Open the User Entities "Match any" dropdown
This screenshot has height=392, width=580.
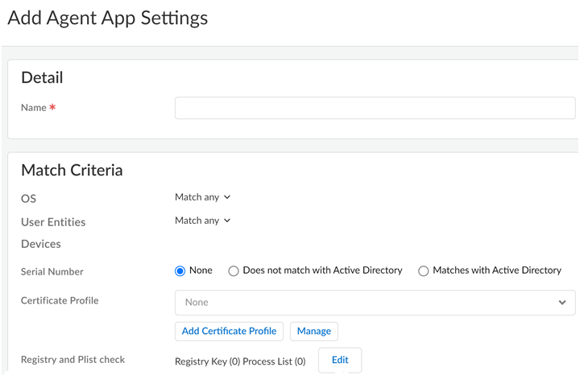pyautogui.click(x=202, y=221)
